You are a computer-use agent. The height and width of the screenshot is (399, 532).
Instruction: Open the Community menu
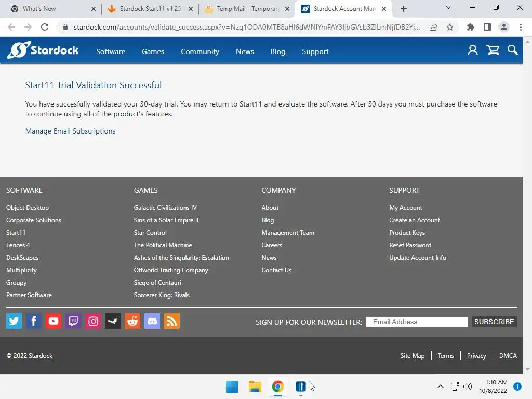pos(200,51)
